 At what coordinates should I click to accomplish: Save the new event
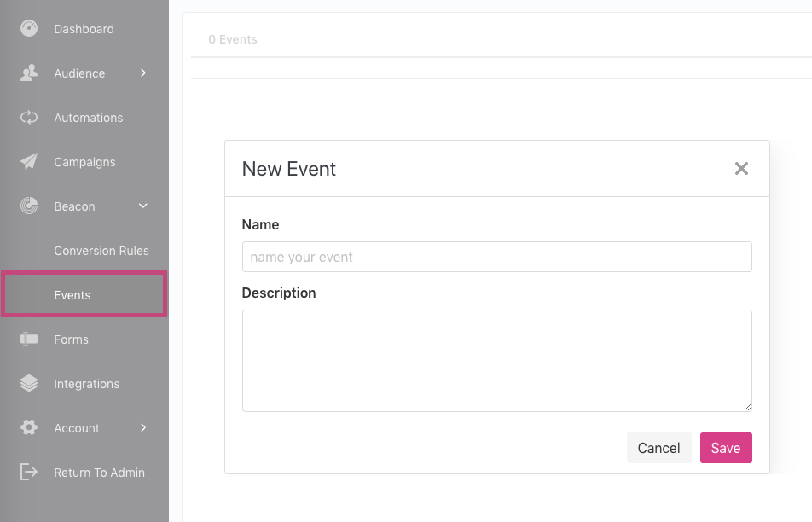[x=726, y=448]
